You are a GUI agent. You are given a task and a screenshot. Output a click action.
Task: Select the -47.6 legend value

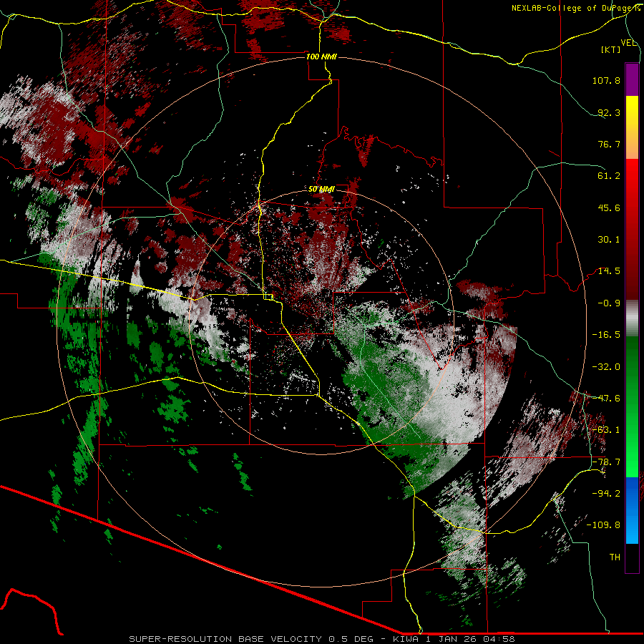click(606, 399)
